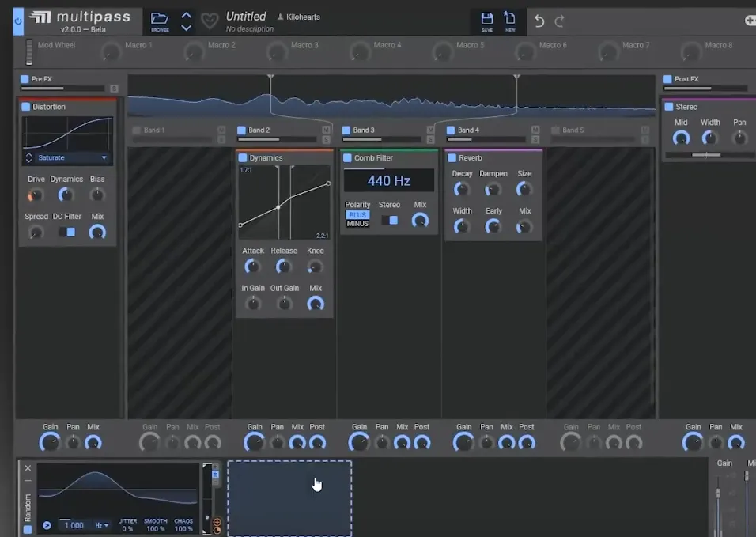Solo Band 2 with S button
The image size is (756, 537).
[x=326, y=140]
